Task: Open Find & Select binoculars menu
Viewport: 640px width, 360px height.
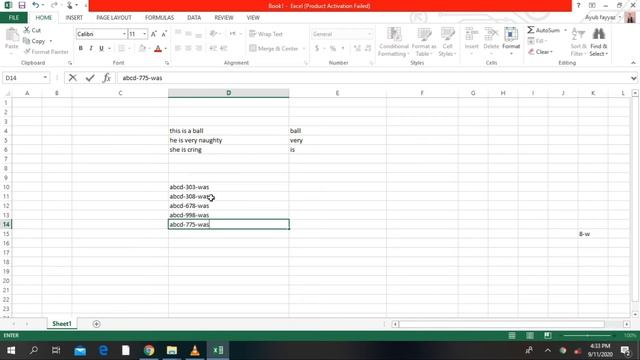Action: click(x=599, y=42)
